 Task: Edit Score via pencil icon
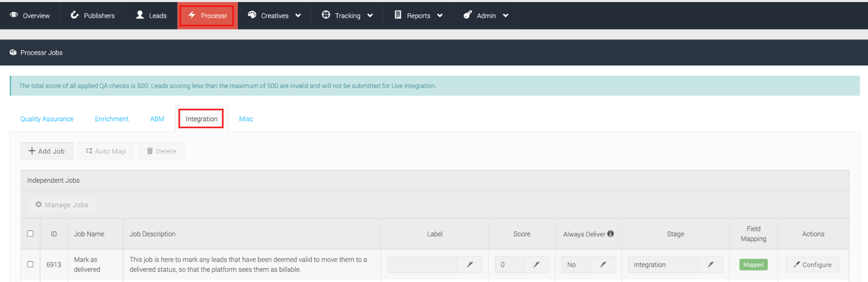point(536,265)
